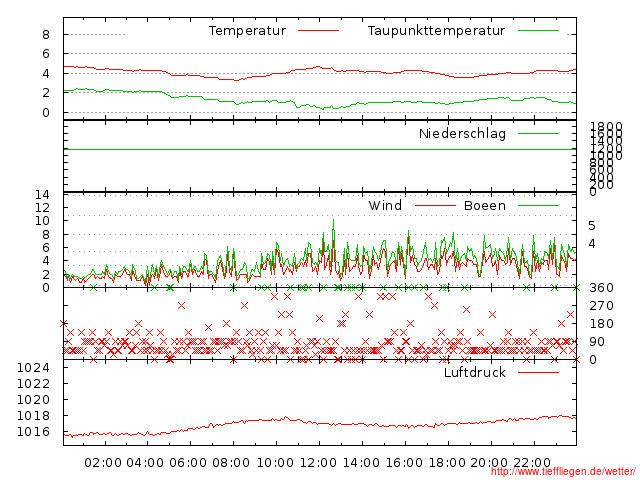Click the Temperatur legend label
This screenshot has width=640, height=480.
tap(247, 31)
